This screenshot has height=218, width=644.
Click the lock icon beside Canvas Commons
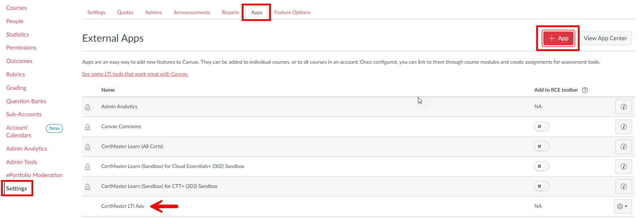click(88, 127)
